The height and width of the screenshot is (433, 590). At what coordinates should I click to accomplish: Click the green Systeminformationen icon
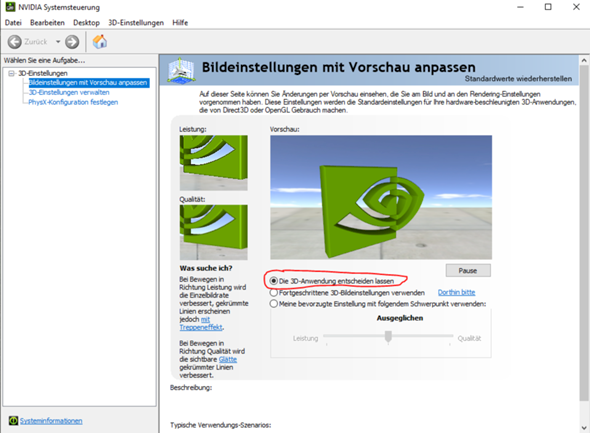click(x=13, y=421)
